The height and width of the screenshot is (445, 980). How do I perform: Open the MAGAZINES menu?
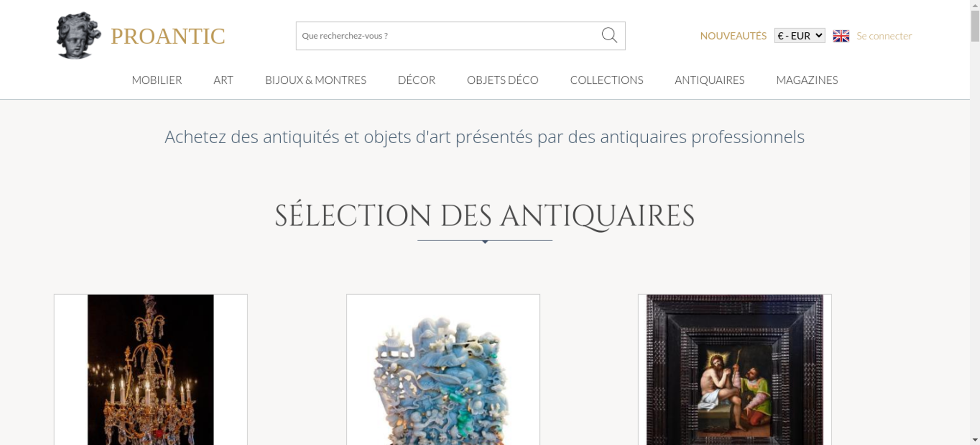coord(807,80)
